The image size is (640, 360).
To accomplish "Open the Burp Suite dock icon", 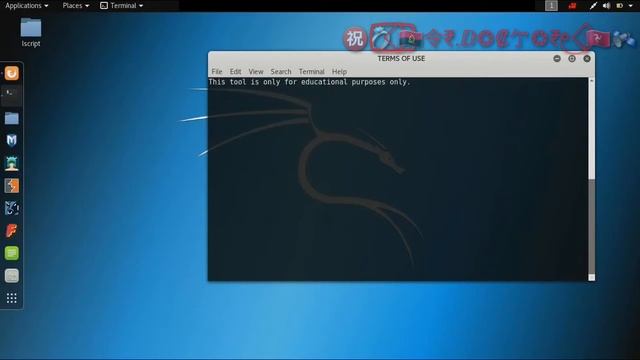I will [11, 186].
